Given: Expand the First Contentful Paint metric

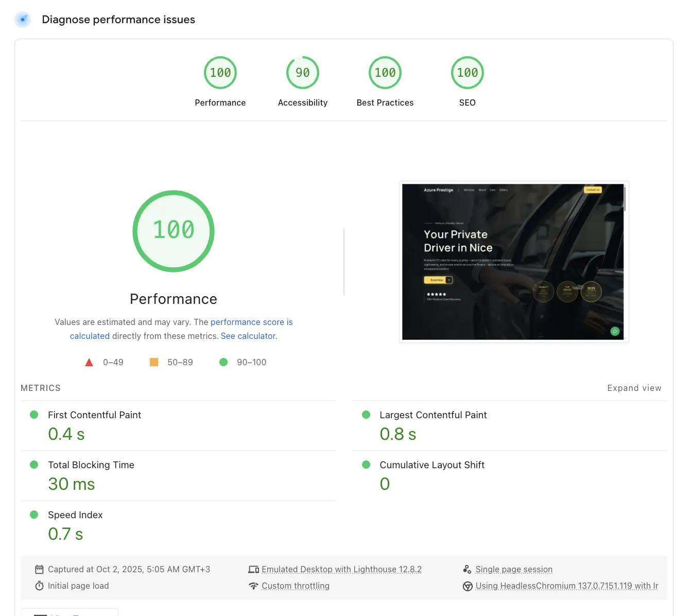Looking at the screenshot, I should pyautogui.click(x=94, y=415).
